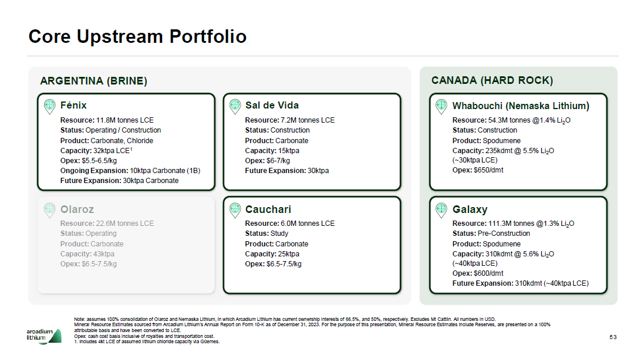
Task: Select the Core Upstream Portfolio title
Action: [x=137, y=36]
